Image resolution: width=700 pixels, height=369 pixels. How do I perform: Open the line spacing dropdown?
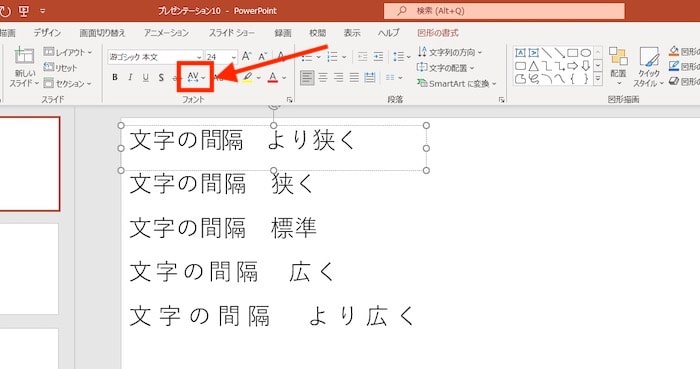pos(402,57)
